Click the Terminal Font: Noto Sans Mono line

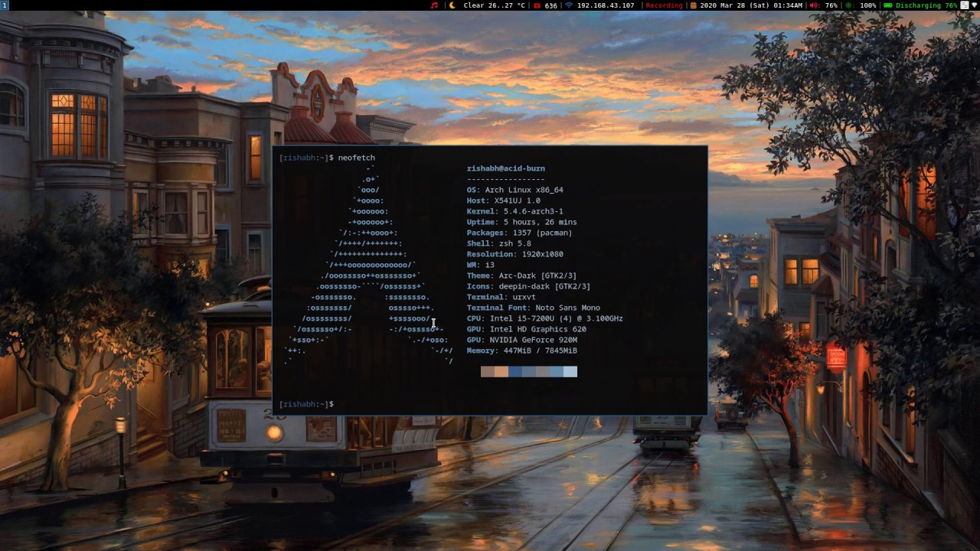click(x=534, y=308)
